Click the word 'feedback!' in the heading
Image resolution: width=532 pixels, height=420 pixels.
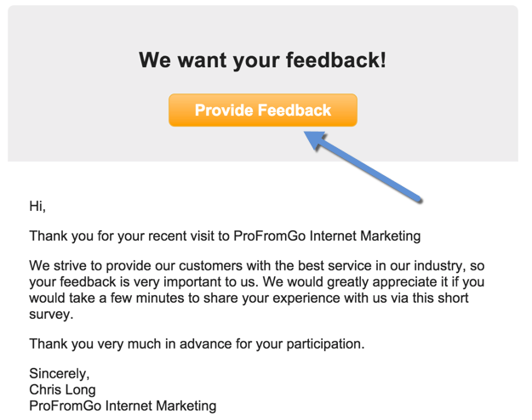click(336, 60)
